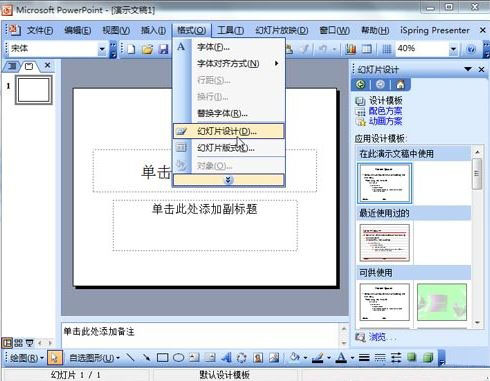490x381 pixels.
Task: Select the Line drawing tool
Action: [x=130, y=358]
